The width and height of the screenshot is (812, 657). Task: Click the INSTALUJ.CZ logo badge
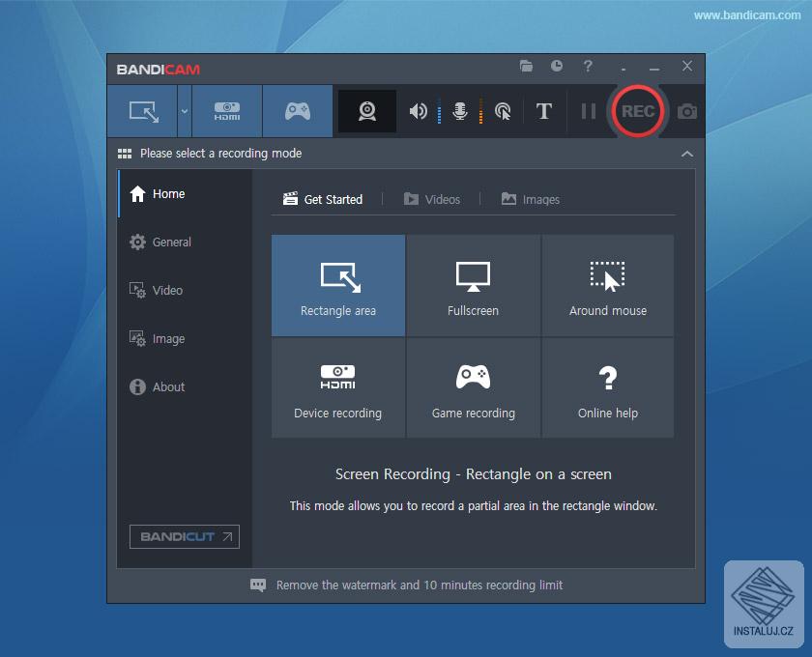(x=764, y=604)
